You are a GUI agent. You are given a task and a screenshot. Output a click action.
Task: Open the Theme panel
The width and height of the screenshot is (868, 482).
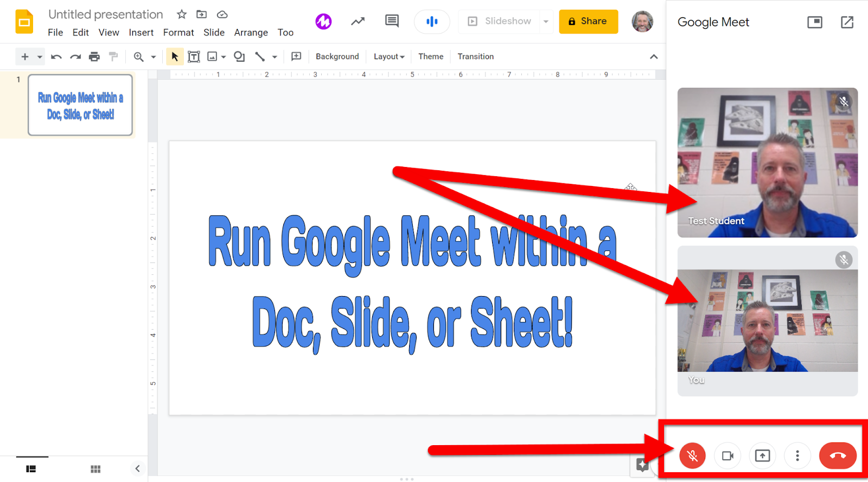tap(431, 56)
